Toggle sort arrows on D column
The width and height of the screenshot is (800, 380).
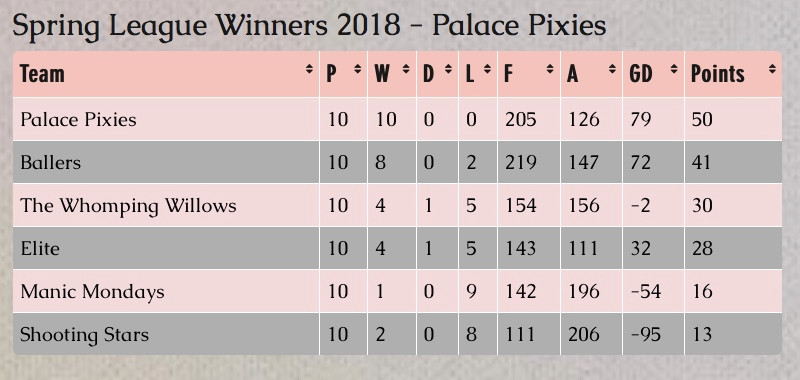point(448,69)
